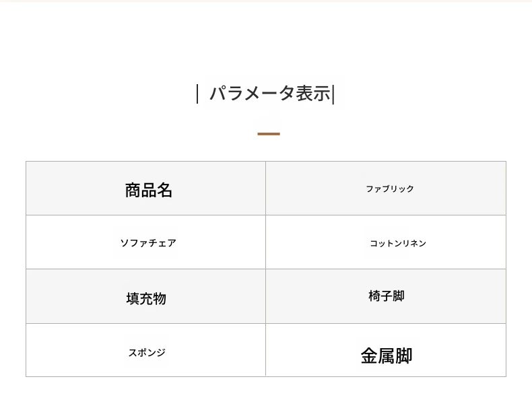This screenshot has height=406, width=532.
Task: Click the パラメータ表示 heading text
Action: pyautogui.click(x=269, y=94)
